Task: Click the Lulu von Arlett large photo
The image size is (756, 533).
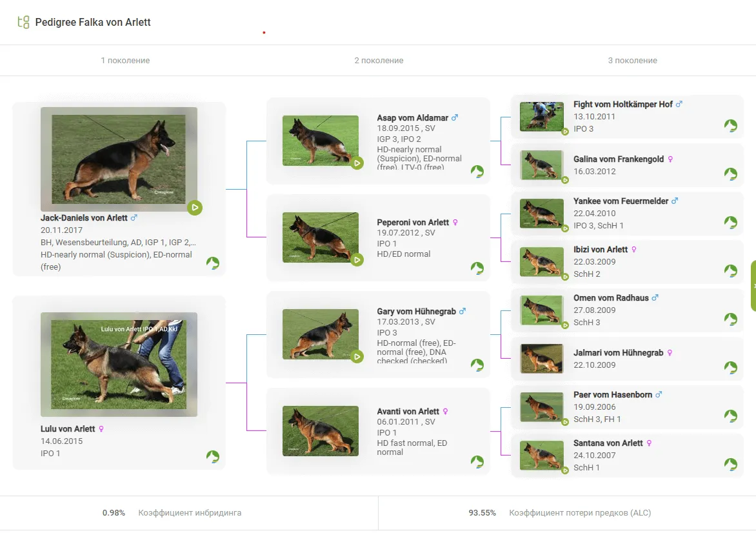Action: pos(119,364)
